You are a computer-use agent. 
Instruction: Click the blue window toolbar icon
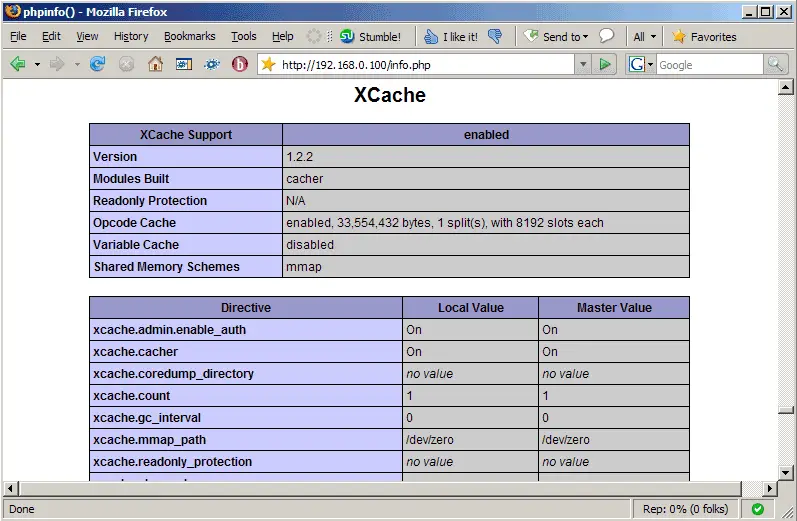(183, 64)
